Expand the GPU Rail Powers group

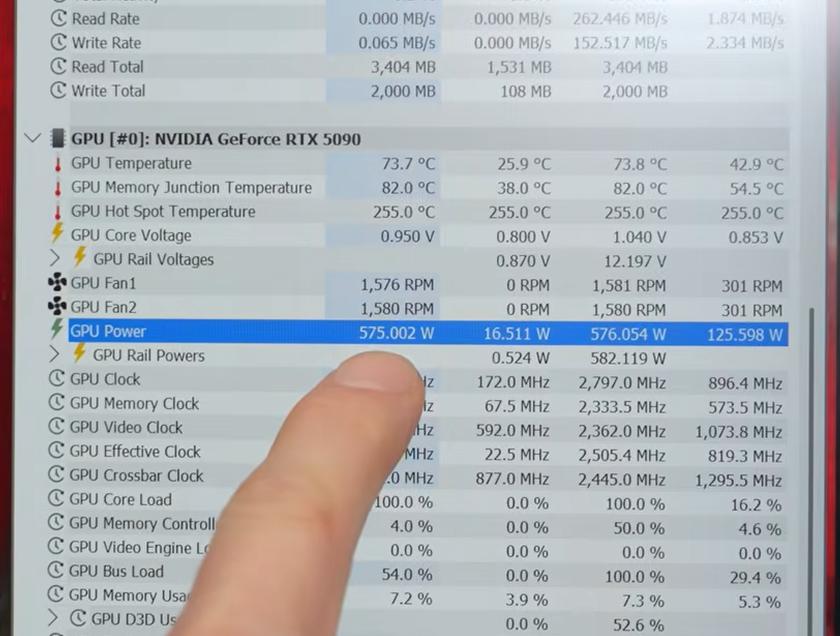(x=54, y=354)
